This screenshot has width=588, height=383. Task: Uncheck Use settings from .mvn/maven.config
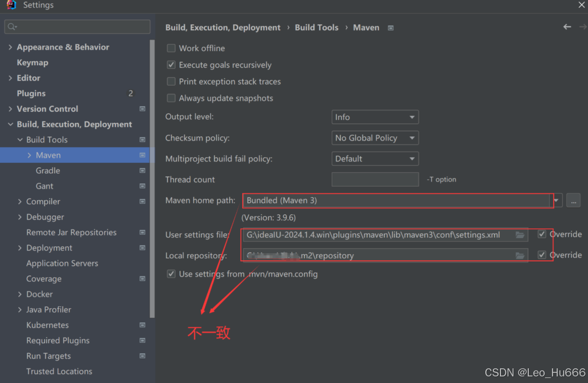(x=171, y=274)
